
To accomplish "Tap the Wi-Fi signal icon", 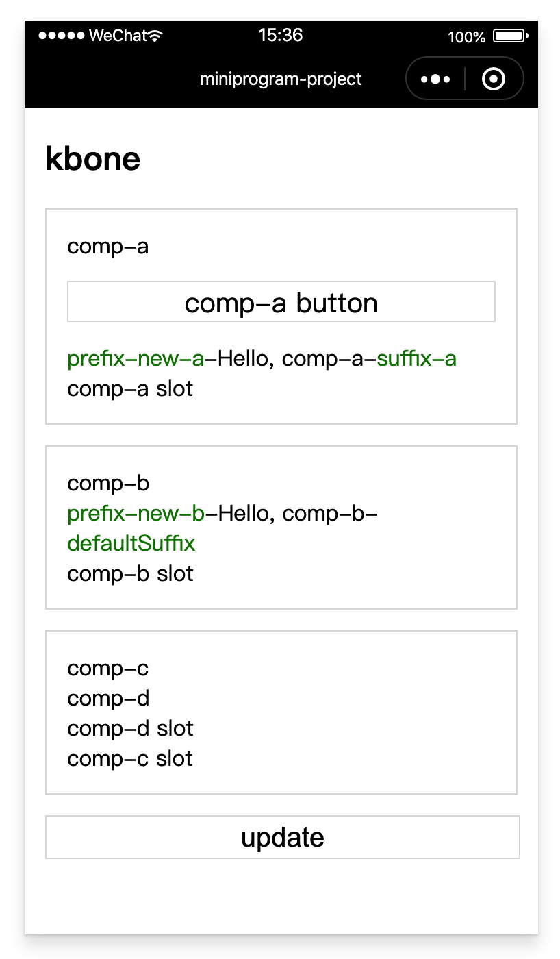I will [x=155, y=36].
